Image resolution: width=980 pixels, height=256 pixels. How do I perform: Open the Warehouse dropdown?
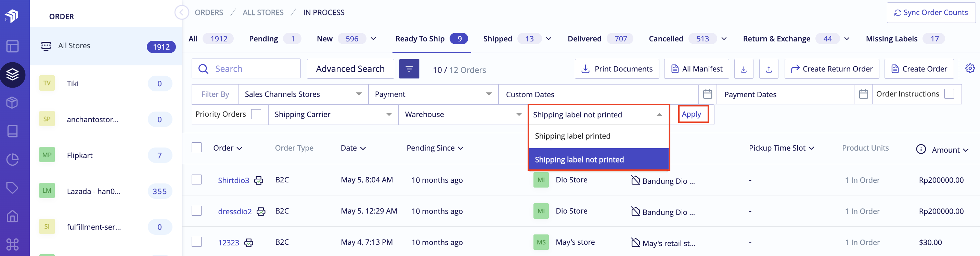463,115
